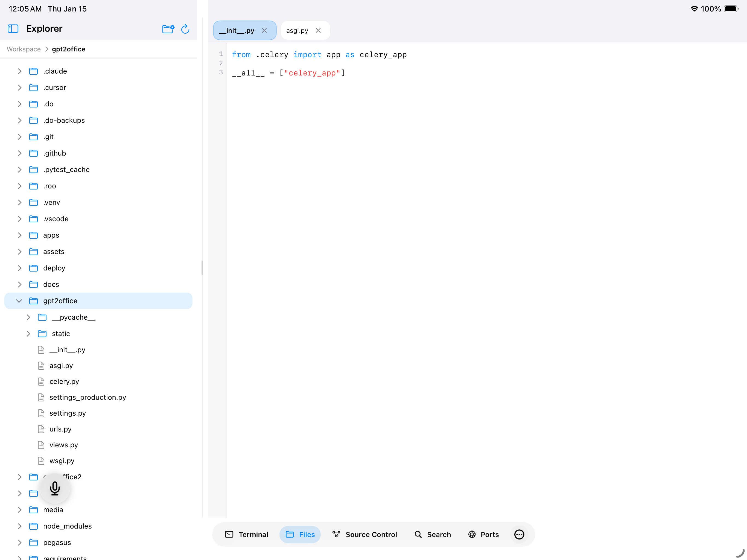Expand the .pytest_cache folder

tap(20, 170)
